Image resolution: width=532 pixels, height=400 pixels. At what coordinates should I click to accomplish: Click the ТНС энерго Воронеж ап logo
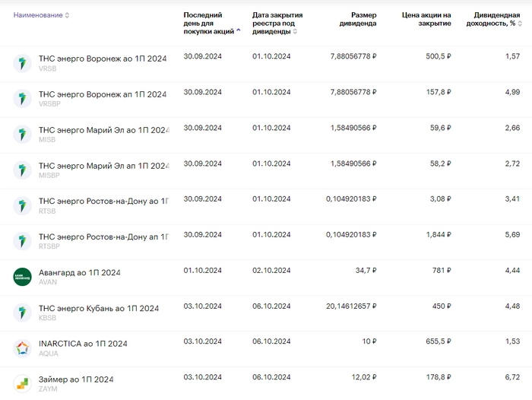[x=22, y=99]
